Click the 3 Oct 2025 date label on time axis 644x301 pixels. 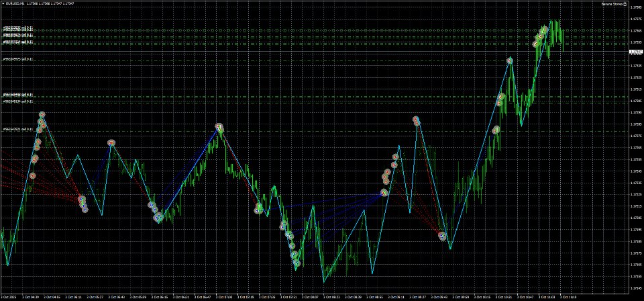point(9,296)
